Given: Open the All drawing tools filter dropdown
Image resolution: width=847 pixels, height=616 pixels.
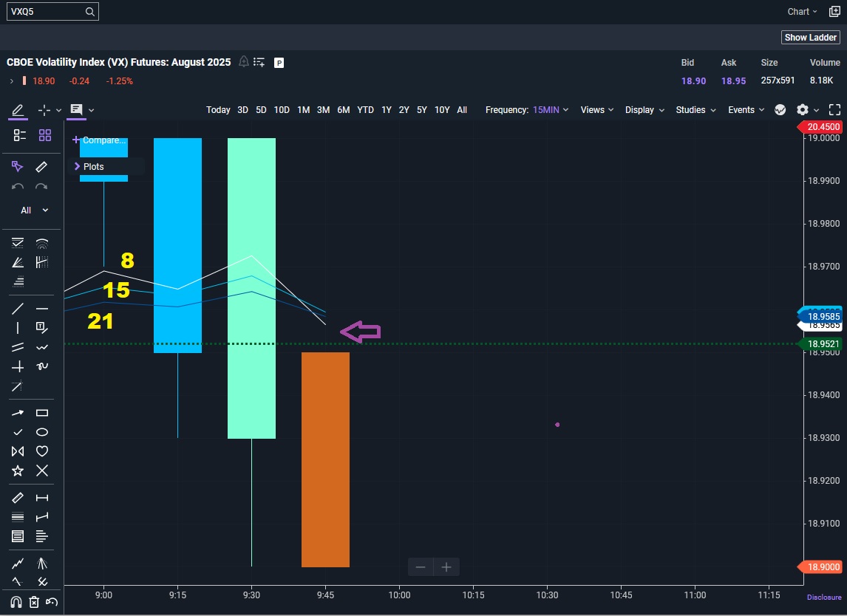Looking at the screenshot, I should tap(34, 210).
